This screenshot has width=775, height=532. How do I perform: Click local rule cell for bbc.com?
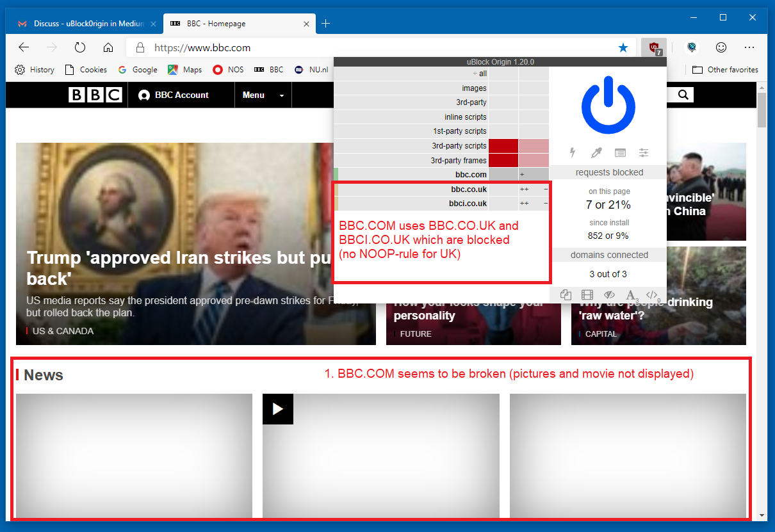coord(534,175)
